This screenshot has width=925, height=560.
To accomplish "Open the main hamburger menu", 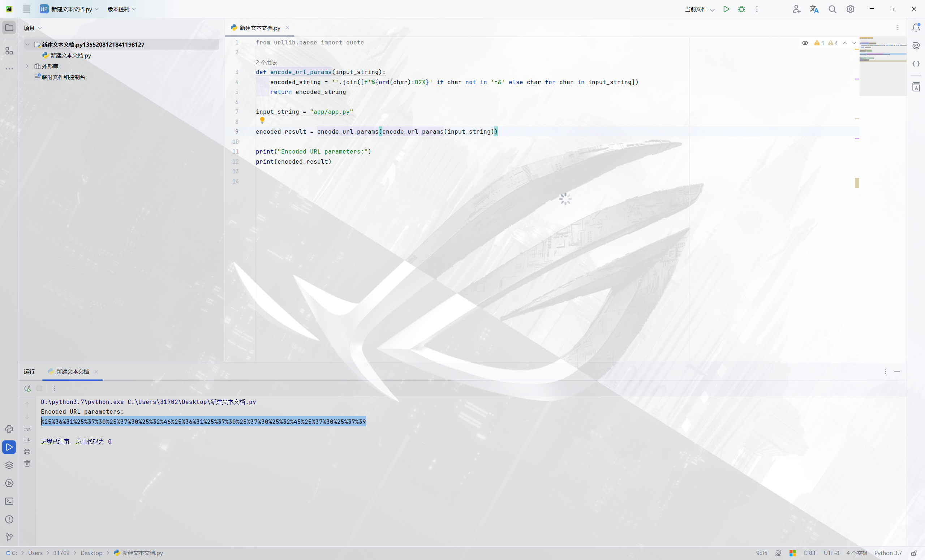I will pyautogui.click(x=26, y=9).
